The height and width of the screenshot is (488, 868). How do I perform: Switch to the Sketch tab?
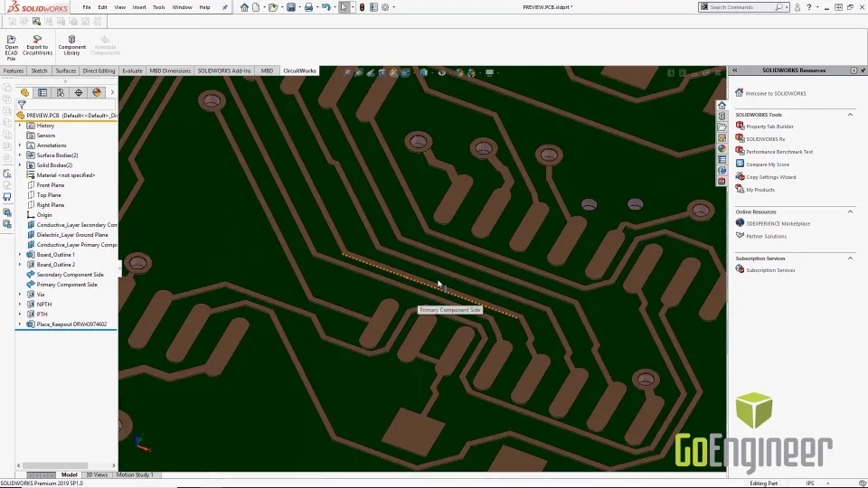coord(39,70)
